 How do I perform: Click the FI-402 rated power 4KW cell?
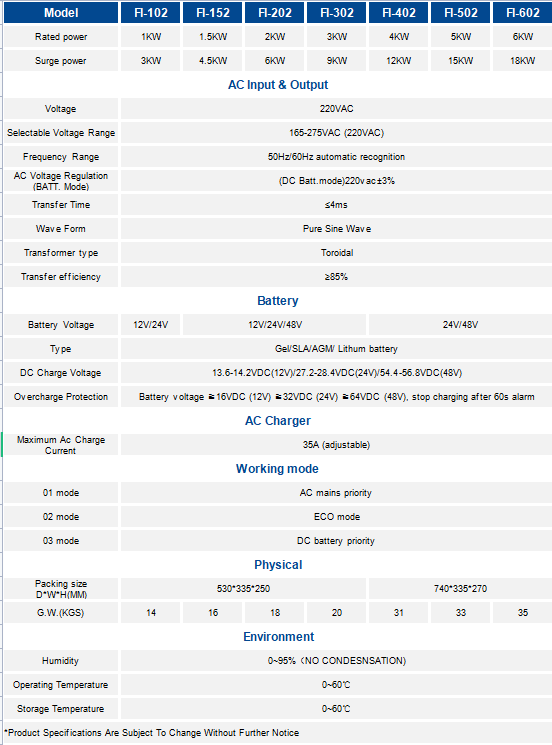point(399,37)
